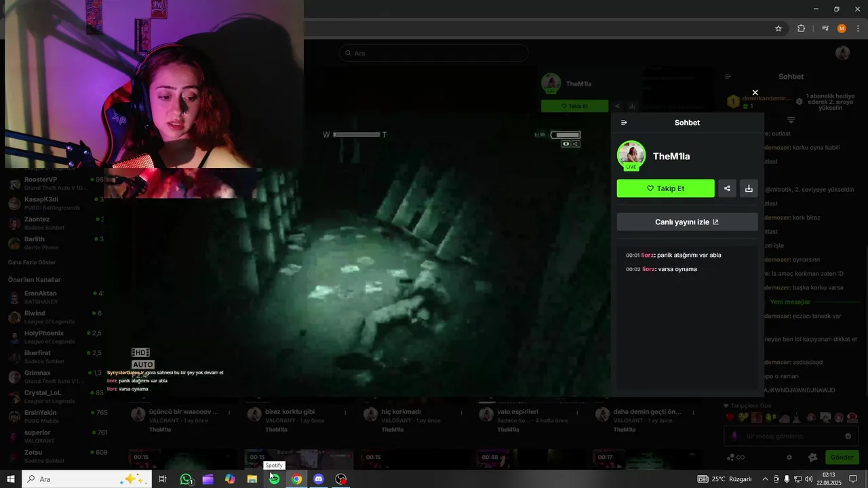This screenshot has width=868, height=488.
Task: Open options for 'biraz korktu gibi' clip
Action: [346, 412]
